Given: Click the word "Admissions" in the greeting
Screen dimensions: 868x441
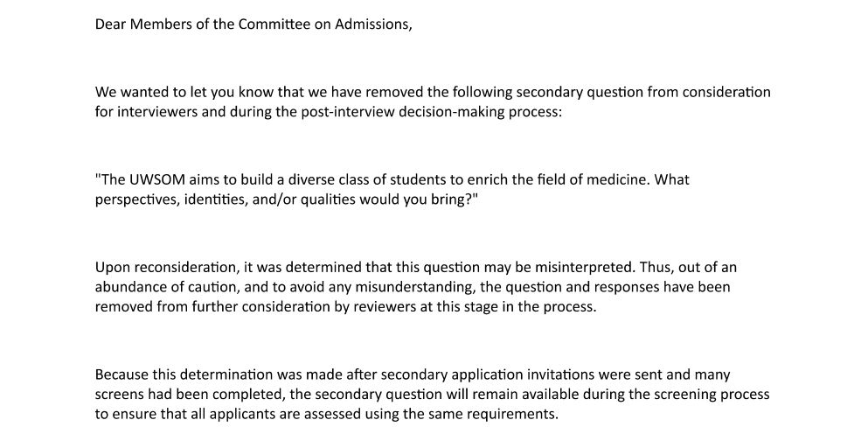Looking at the screenshot, I should 374,24.
